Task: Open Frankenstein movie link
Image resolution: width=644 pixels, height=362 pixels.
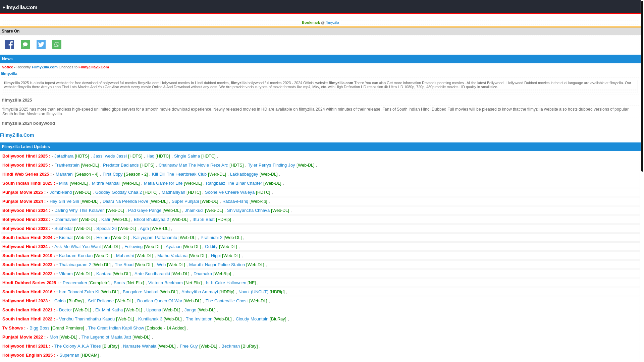Action: click(67, 165)
